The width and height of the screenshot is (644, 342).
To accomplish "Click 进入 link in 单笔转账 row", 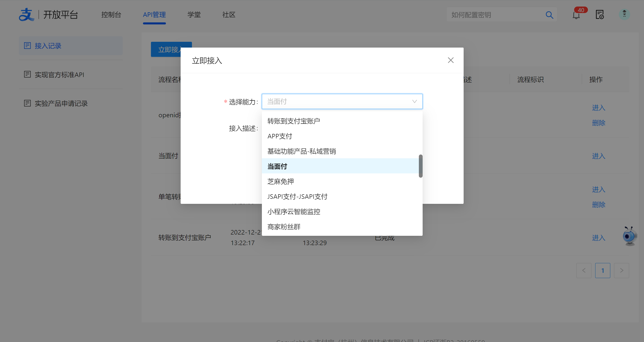I will pos(598,189).
